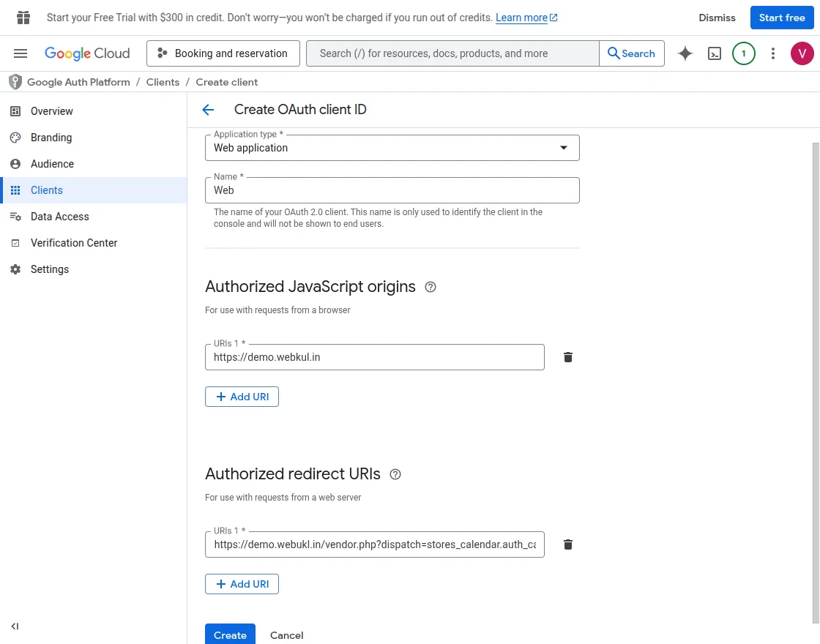
Task: Open the three-dot overflow menu
Action: 772,53
